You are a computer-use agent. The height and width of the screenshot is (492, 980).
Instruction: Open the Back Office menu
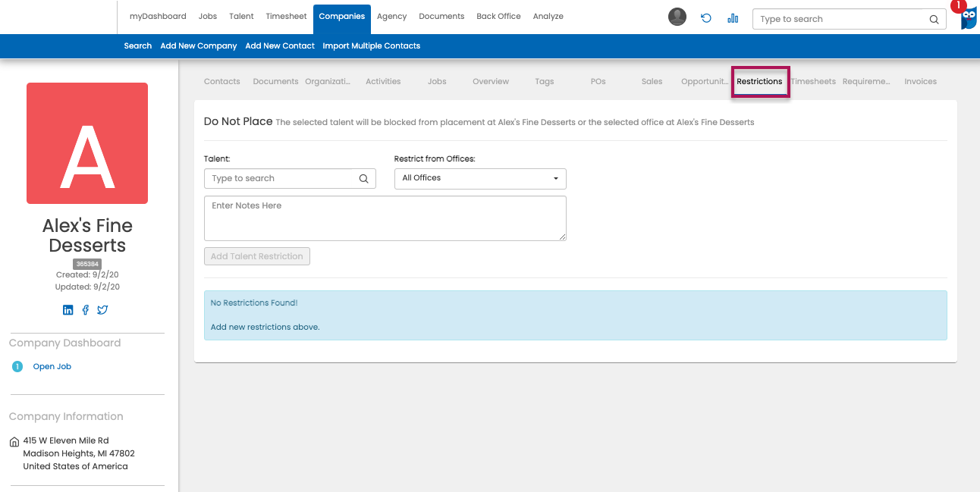click(498, 17)
